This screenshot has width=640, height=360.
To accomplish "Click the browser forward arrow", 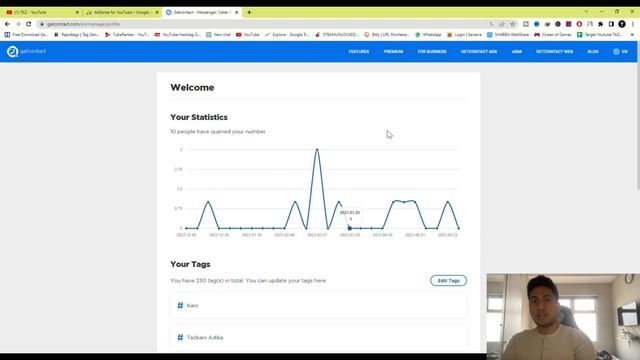I will pos(18,24).
